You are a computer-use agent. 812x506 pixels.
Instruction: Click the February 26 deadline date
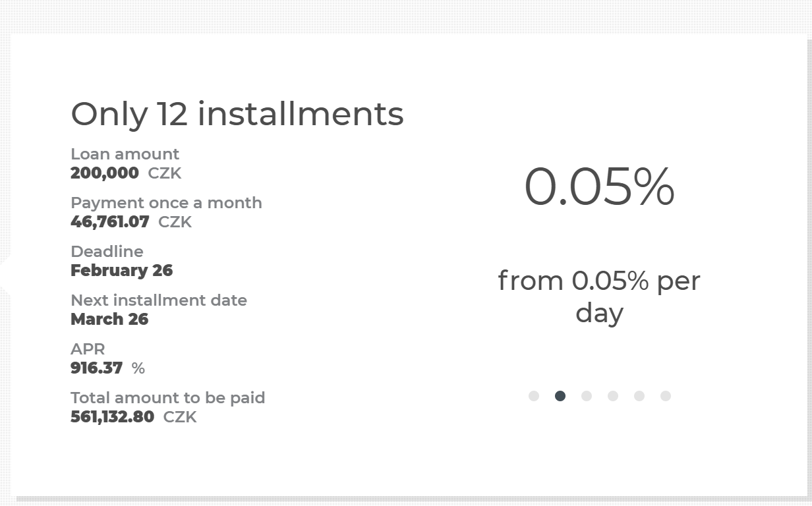coord(121,271)
